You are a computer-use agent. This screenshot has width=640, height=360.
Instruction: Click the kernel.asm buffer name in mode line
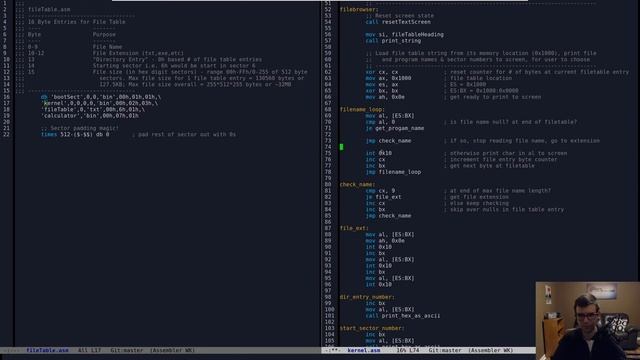click(x=364, y=350)
